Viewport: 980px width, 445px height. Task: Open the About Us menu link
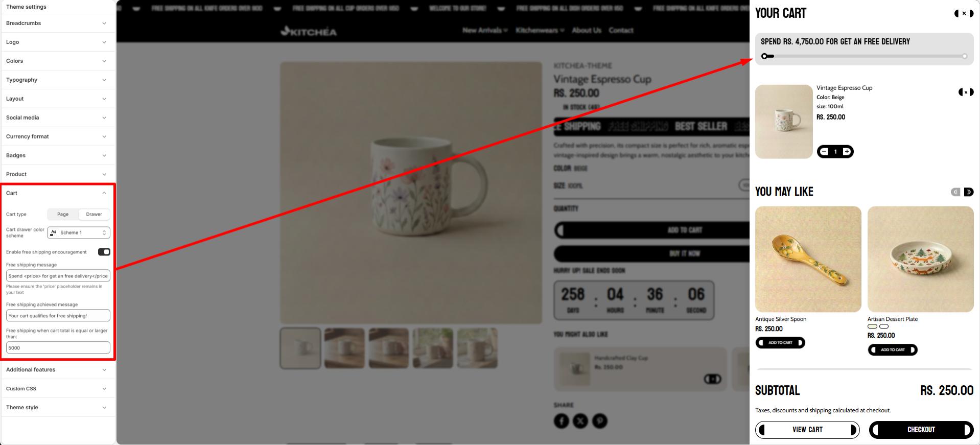pyautogui.click(x=587, y=30)
